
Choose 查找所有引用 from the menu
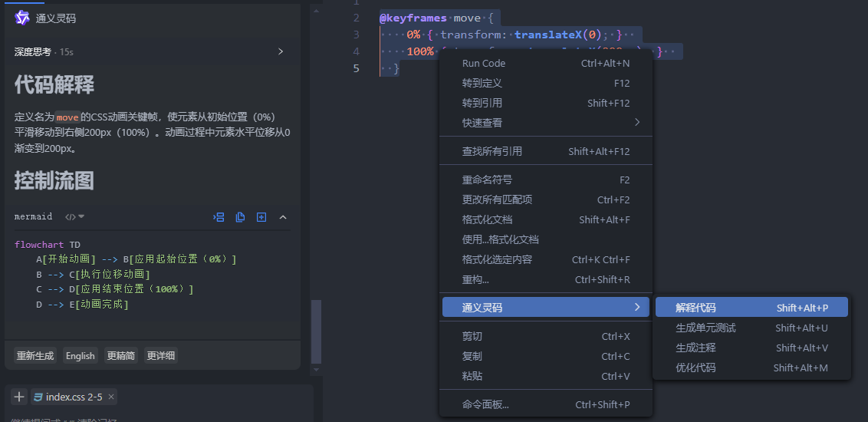tap(546, 151)
